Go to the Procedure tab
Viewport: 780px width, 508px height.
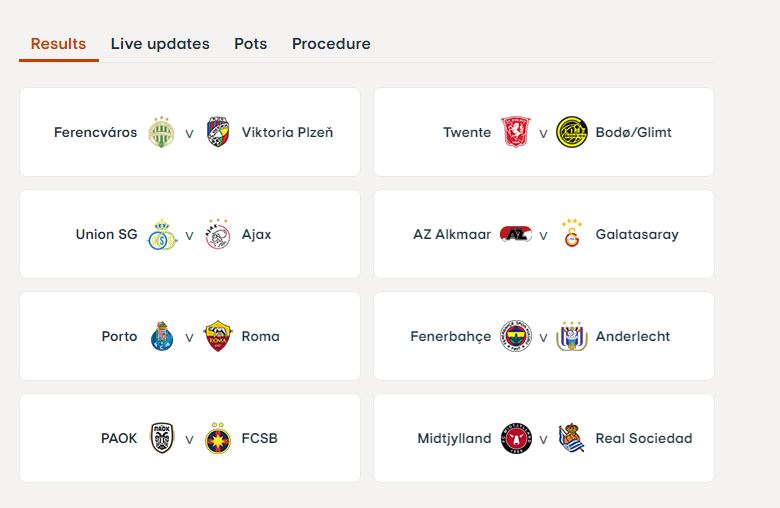[x=331, y=44]
